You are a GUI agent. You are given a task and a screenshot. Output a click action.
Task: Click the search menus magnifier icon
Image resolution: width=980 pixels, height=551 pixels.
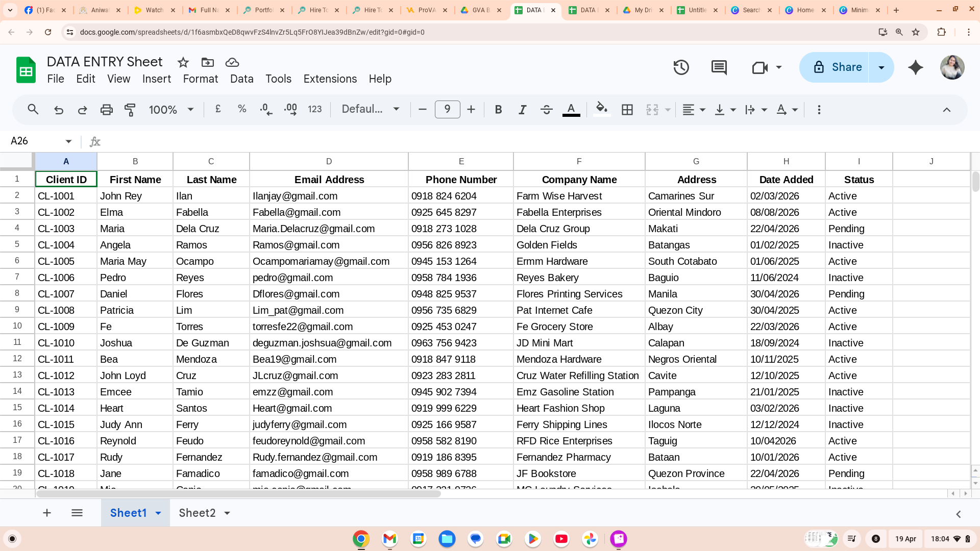(x=33, y=110)
